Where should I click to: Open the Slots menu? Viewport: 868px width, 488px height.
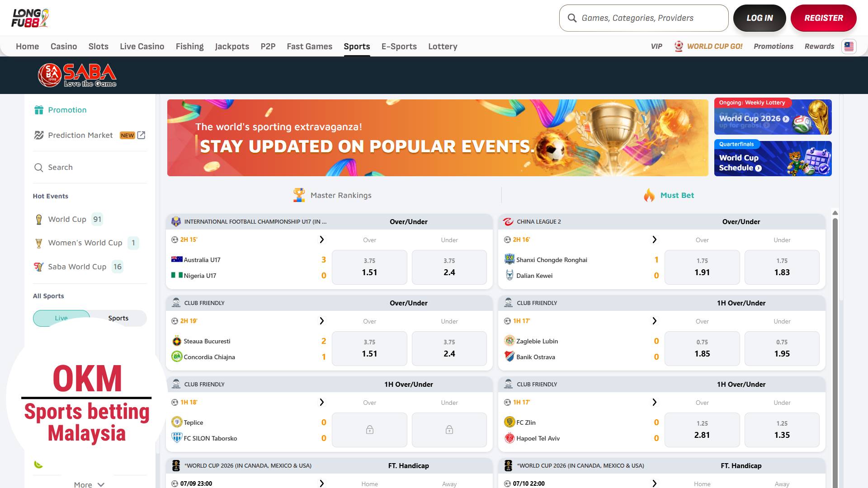coord(99,47)
